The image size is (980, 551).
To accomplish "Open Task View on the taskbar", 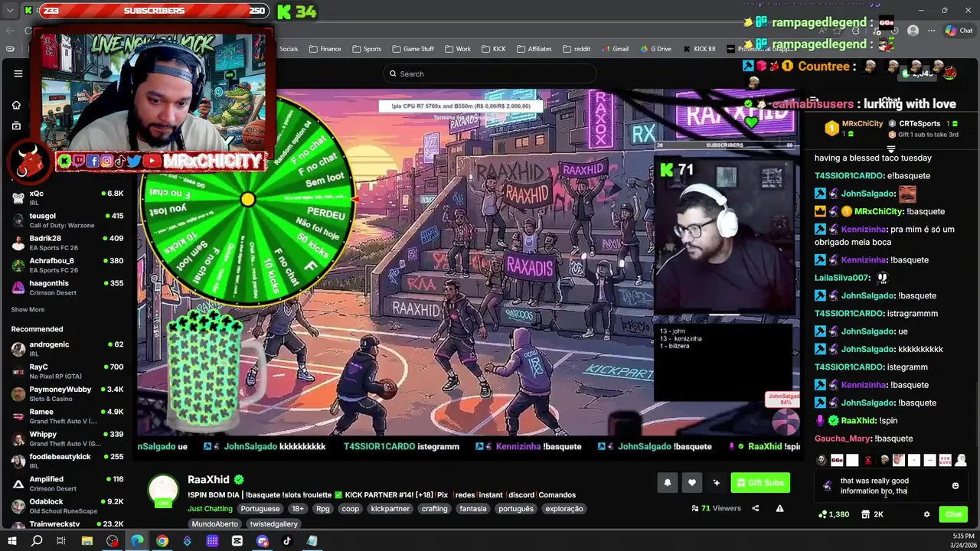I will point(61,541).
